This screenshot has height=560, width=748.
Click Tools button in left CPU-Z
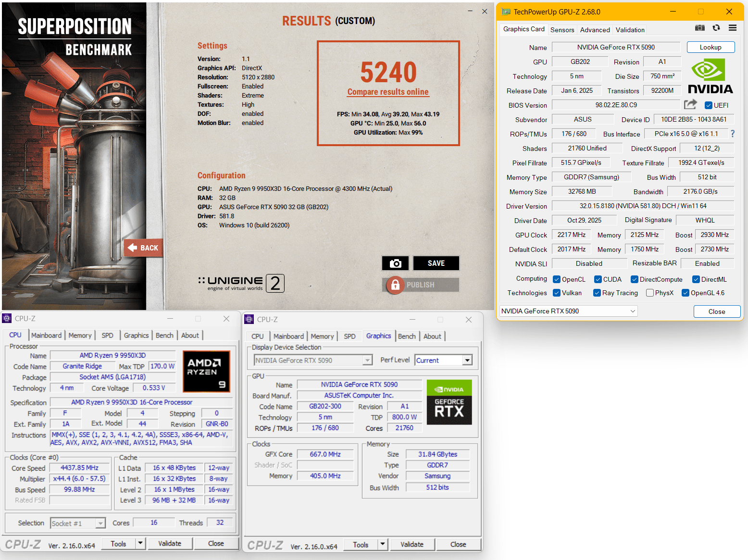click(x=118, y=543)
